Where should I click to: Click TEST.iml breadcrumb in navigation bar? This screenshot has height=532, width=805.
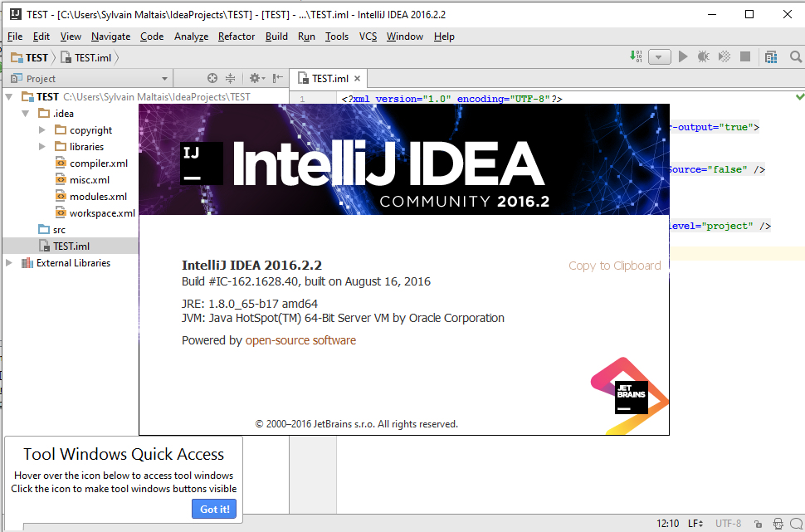(85, 57)
